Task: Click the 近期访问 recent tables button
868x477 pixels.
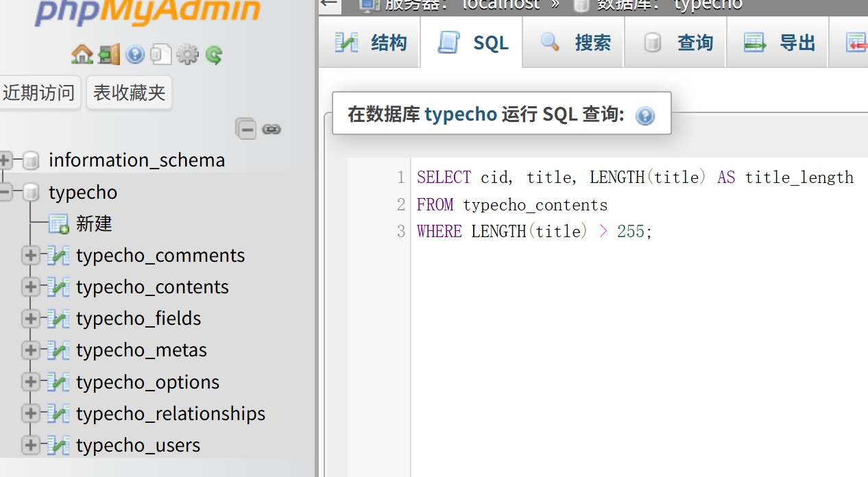Action: tap(39, 93)
